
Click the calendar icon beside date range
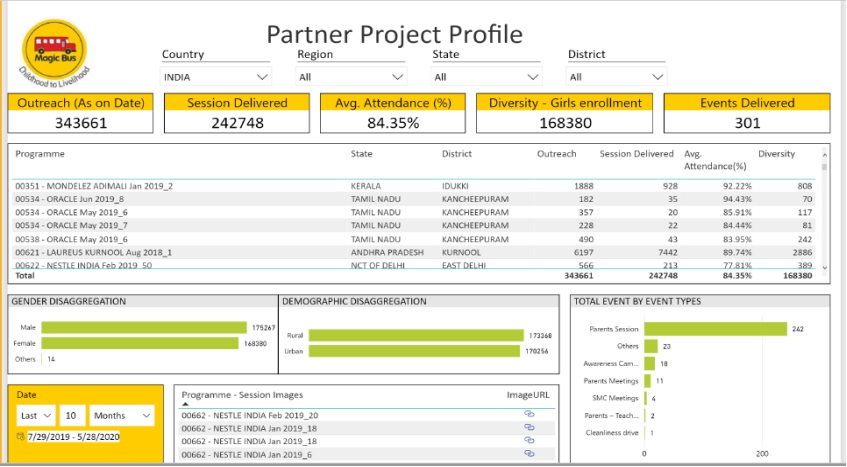(21, 437)
